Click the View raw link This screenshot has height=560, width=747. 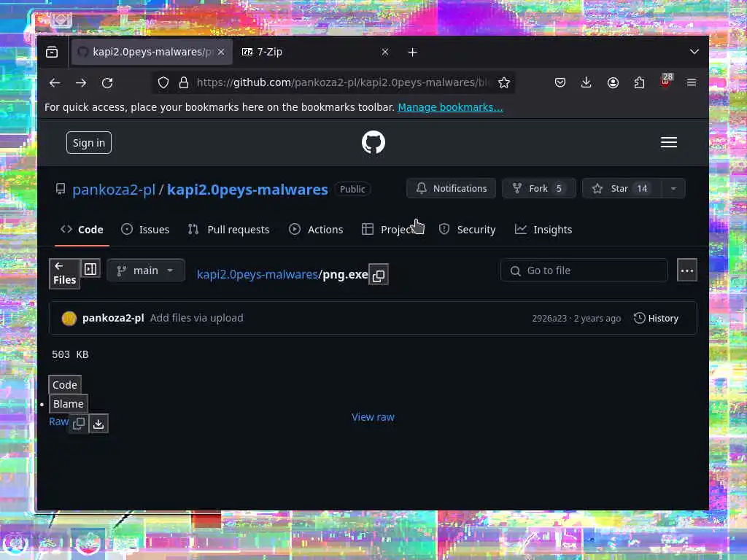click(x=373, y=417)
